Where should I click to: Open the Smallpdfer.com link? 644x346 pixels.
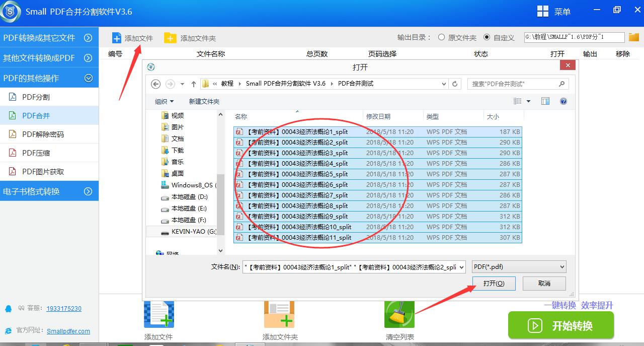coord(68,331)
